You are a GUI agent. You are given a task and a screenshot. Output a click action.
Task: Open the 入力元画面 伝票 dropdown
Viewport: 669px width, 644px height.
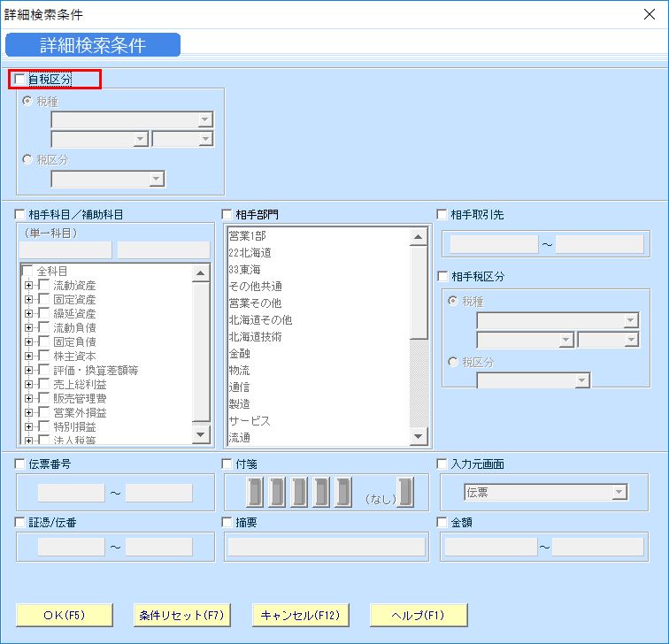point(619,492)
